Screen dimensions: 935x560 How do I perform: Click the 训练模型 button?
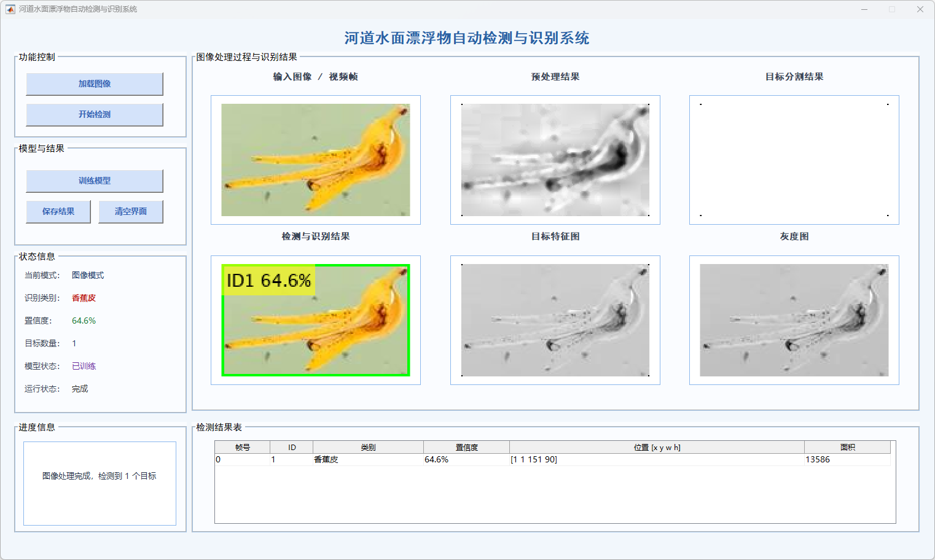(94, 181)
